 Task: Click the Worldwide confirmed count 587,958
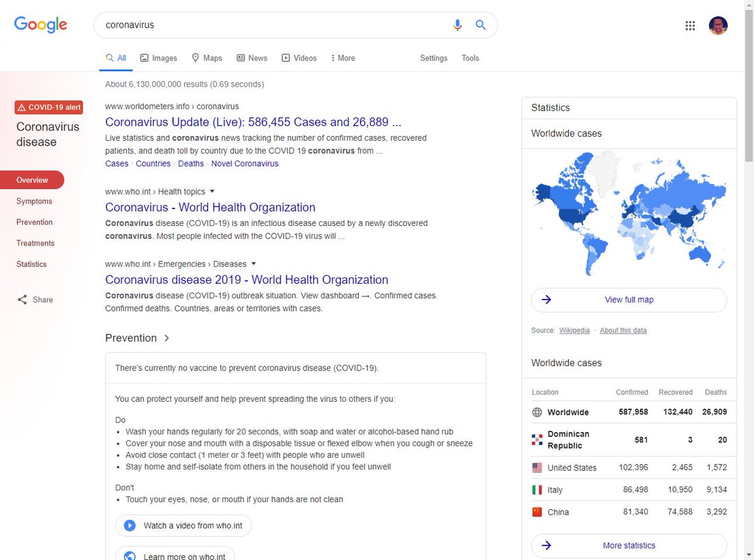pyautogui.click(x=632, y=412)
